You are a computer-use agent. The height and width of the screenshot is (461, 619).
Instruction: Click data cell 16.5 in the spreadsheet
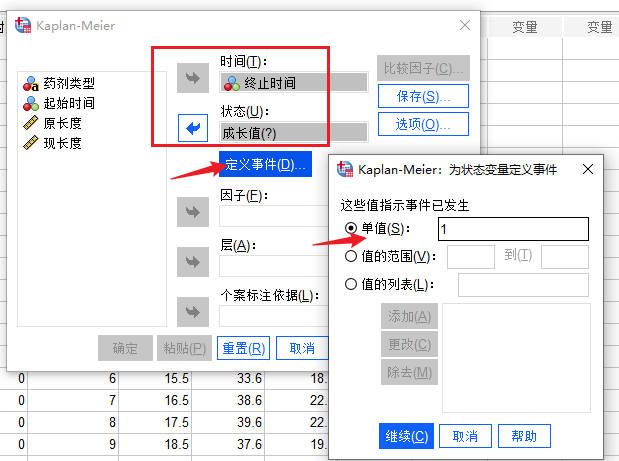(155, 400)
